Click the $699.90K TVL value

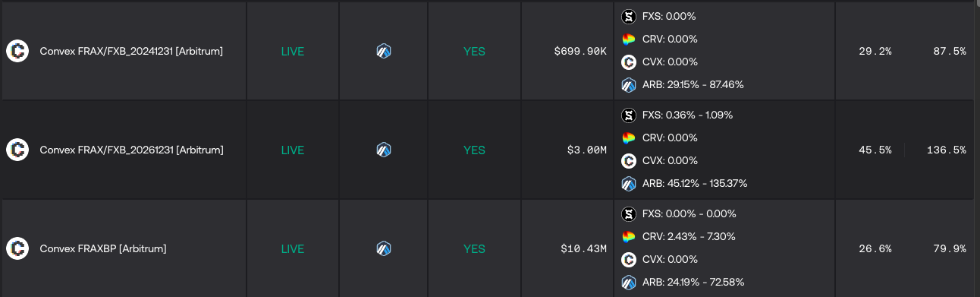580,52
